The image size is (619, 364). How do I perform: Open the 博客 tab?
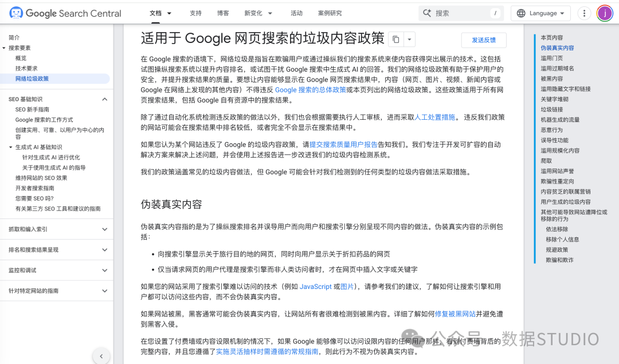(223, 13)
